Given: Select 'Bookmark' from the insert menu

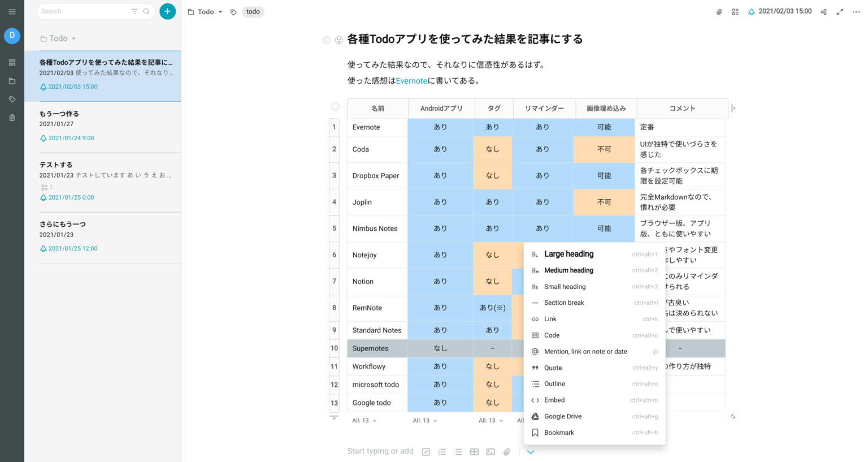Looking at the screenshot, I should (559, 433).
